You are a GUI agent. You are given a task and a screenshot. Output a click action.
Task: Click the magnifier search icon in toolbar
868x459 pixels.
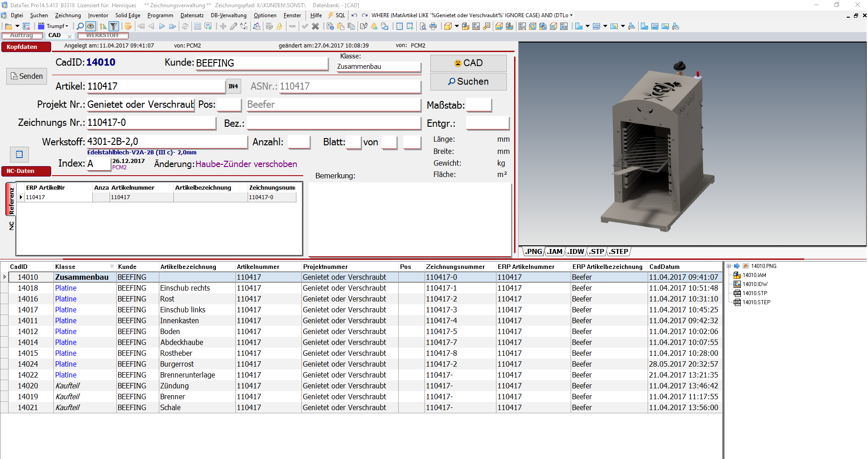coord(80,26)
